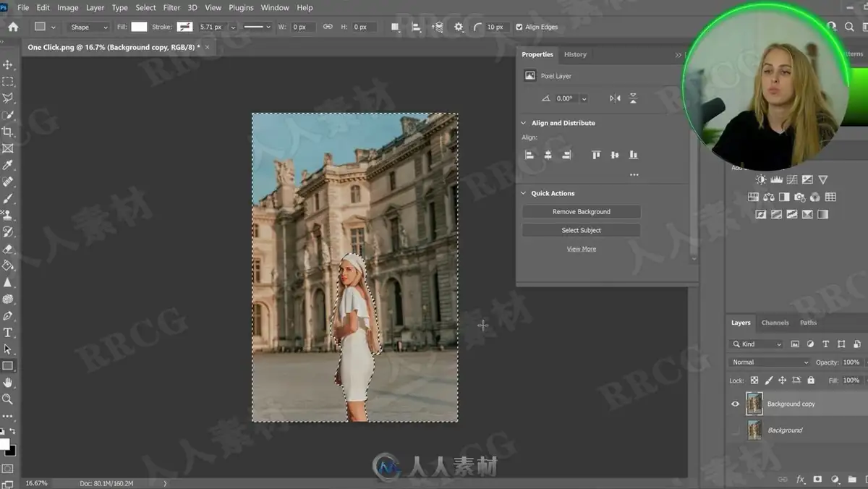Select the Paint Bucket tool

[x=8, y=265]
